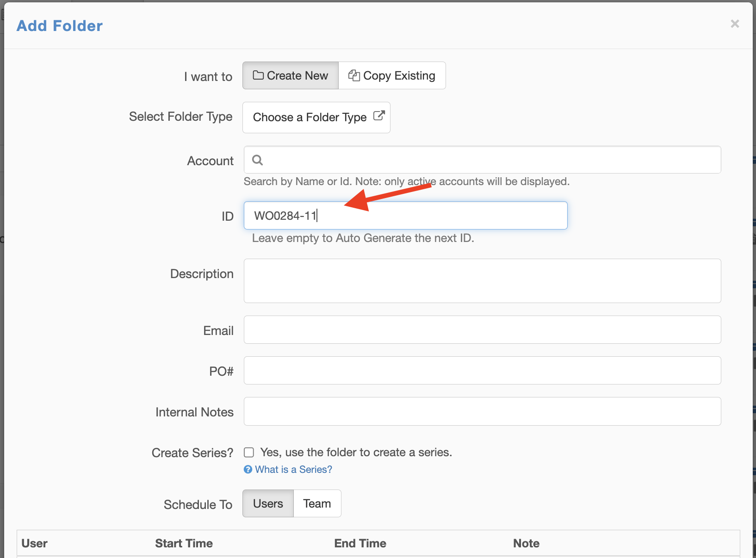Click the copy icon on Copy Existing
The image size is (756, 558).
(x=354, y=75)
